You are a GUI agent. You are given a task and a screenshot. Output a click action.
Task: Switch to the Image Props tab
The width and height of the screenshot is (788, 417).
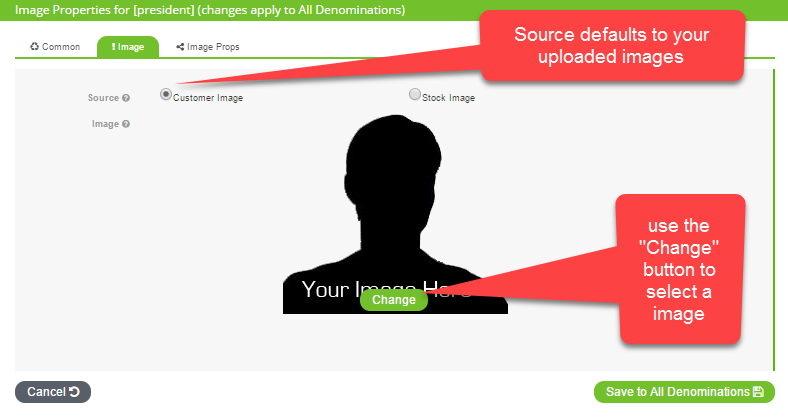[208, 47]
